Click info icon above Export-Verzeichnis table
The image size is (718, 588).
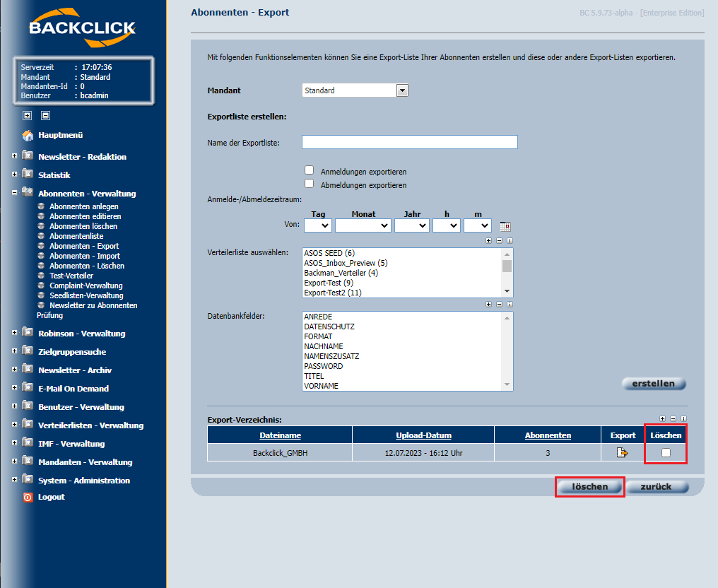point(683,418)
